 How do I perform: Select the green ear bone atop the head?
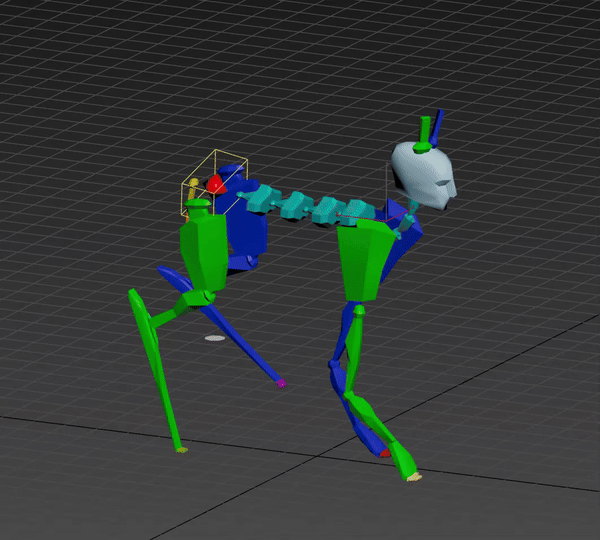coord(424,134)
